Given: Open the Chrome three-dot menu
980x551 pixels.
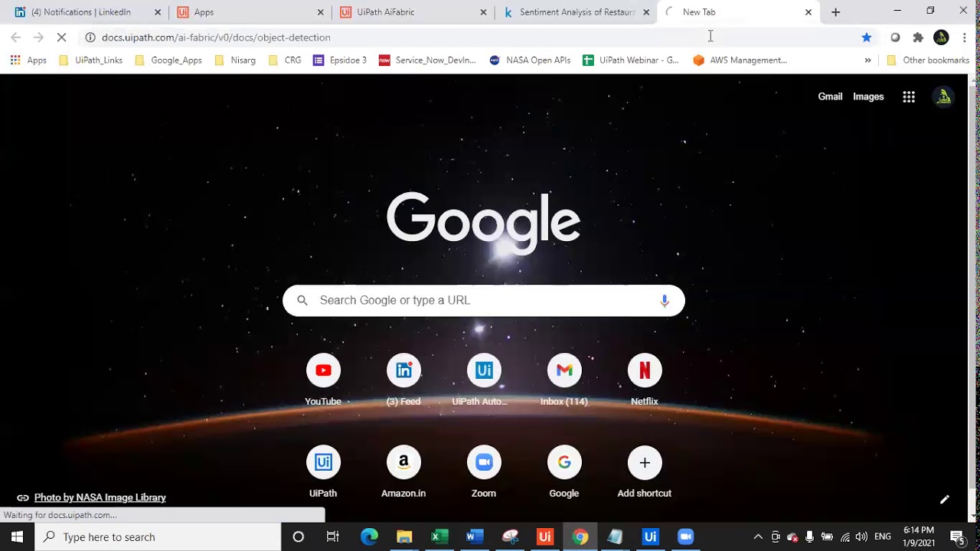Looking at the screenshot, I should pyautogui.click(x=964, y=37).
